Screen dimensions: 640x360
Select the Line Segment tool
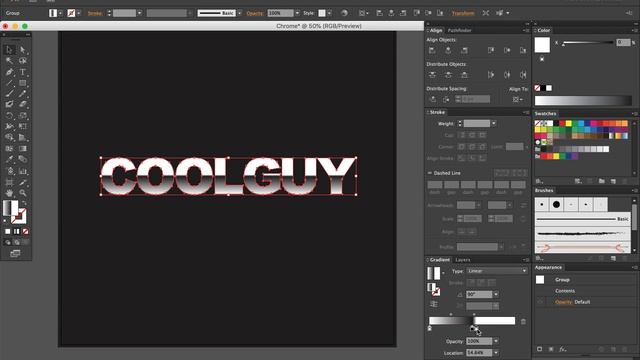pyautogui.click(x=9, y=83)
